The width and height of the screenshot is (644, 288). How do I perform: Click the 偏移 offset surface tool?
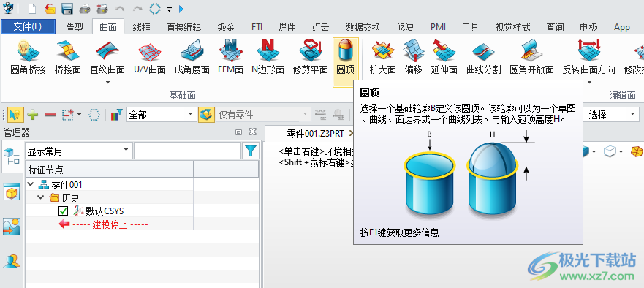pyautogui.click(x=413, y=58)
